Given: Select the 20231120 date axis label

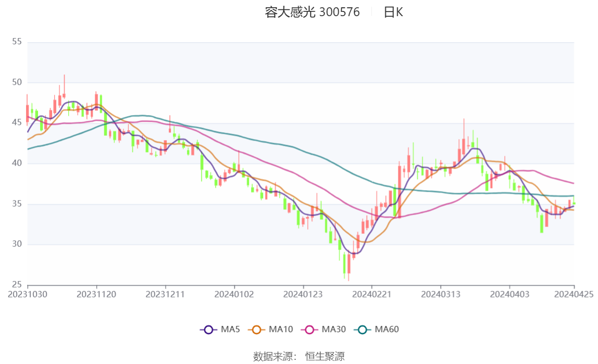Looking at the screenshot, I should (x=96, y=294).
